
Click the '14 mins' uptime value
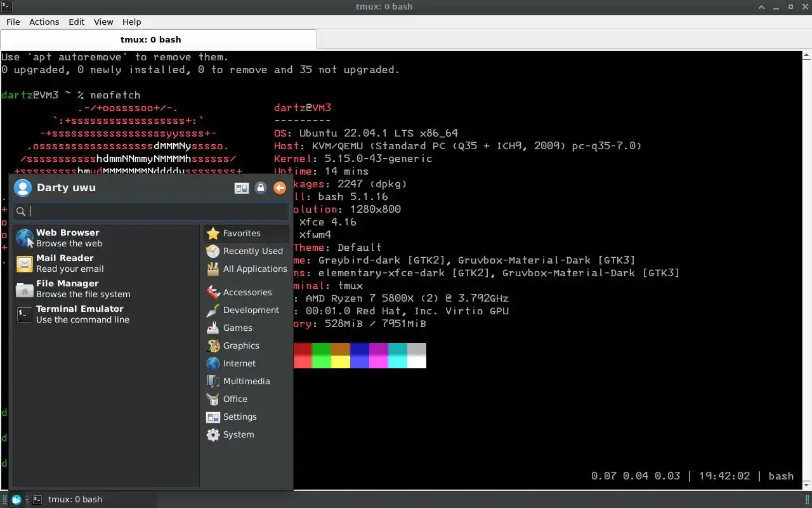pyautogui.click(x=346, y=171)
